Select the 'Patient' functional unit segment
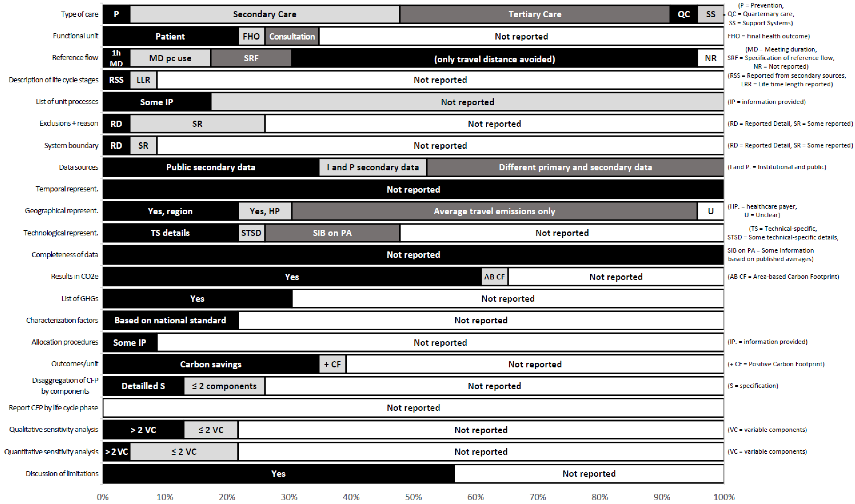Viewport: 855px width, 504px height. tap(170, 36)
